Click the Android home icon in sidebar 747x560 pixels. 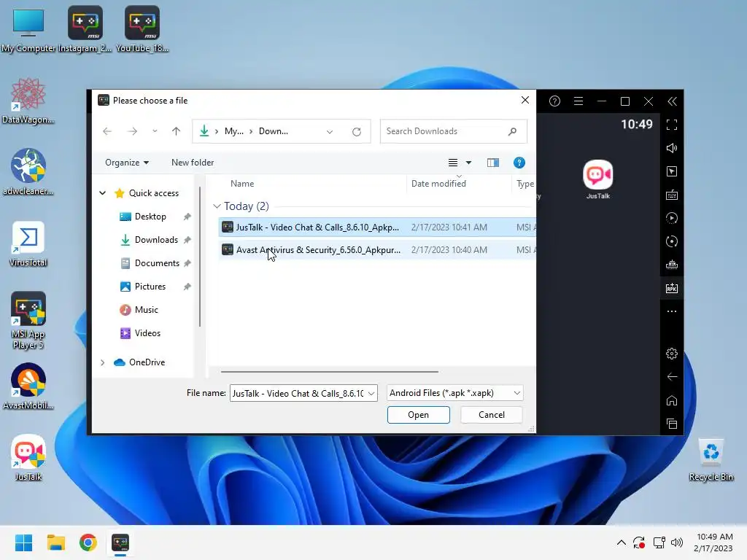pyautogui.click(x=672, y=400)
